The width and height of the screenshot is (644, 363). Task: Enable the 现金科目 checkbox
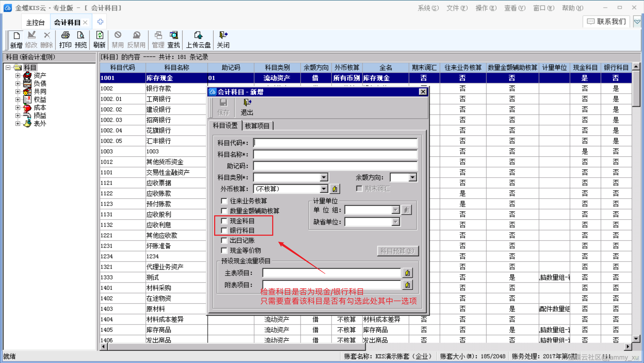coord(224,221)
